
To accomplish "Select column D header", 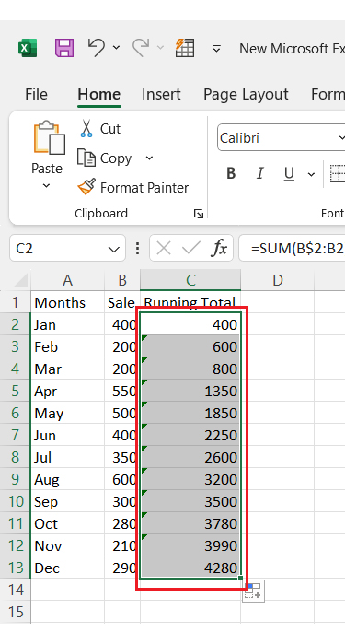I will coord(277,280).
